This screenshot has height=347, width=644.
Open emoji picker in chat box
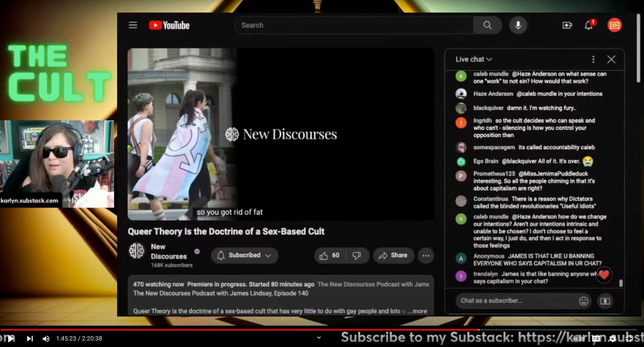pyautogui.click(x=583, y=301)
